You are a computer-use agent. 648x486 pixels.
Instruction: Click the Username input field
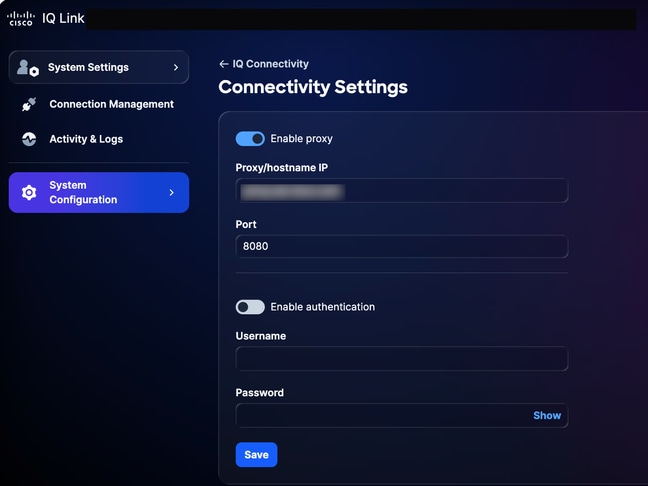[402, 358]
